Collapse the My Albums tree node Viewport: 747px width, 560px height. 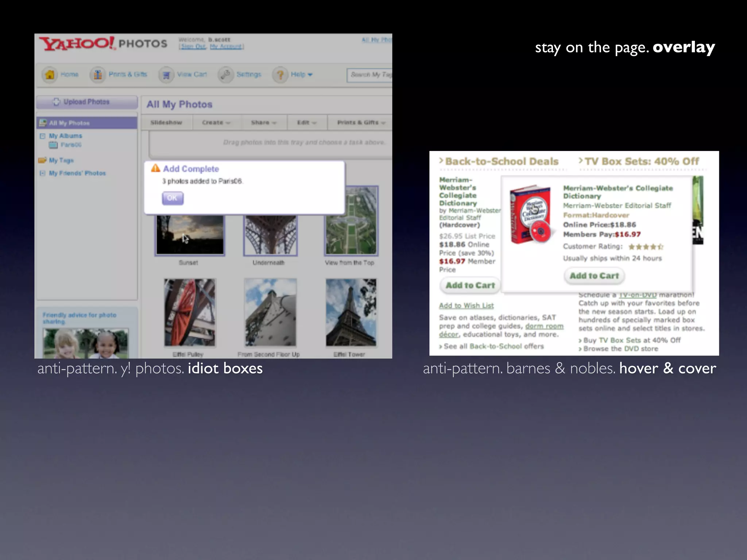tap(42, 136)
